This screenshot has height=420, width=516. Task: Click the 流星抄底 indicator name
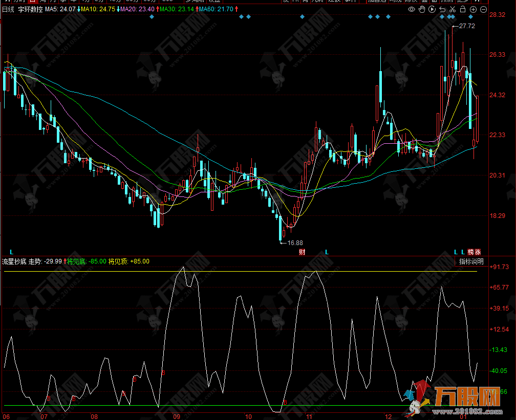click(x=14, y=261)
